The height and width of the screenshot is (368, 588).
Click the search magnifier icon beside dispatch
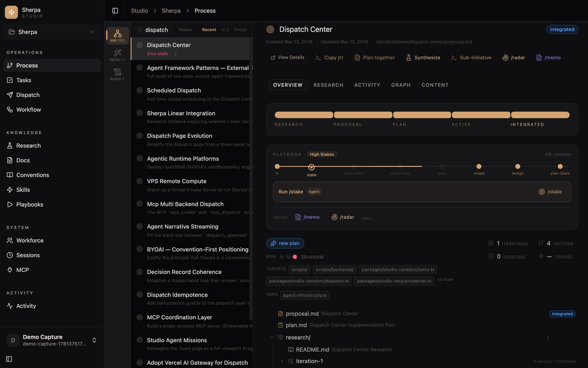click(140, 30)
